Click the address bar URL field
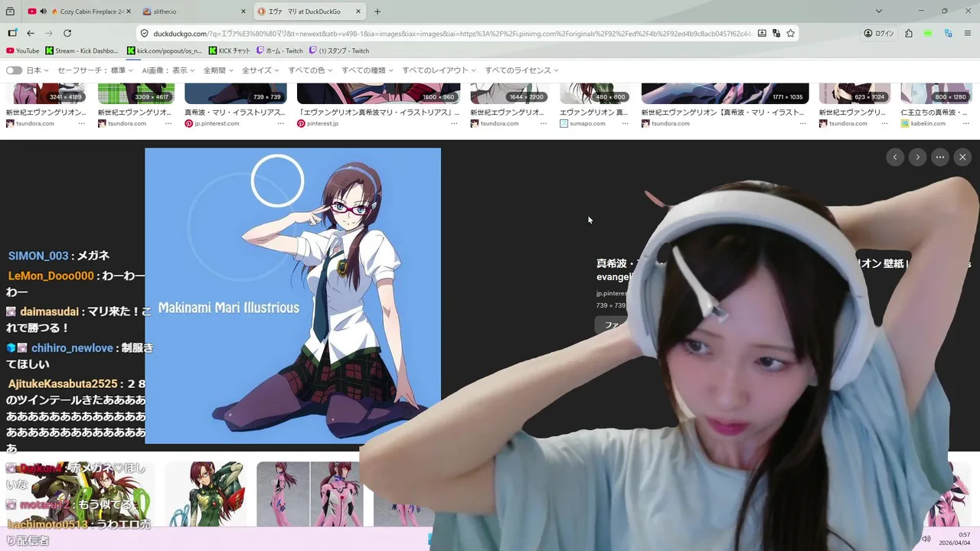980x551 pixels. click(x=452, y=33)
